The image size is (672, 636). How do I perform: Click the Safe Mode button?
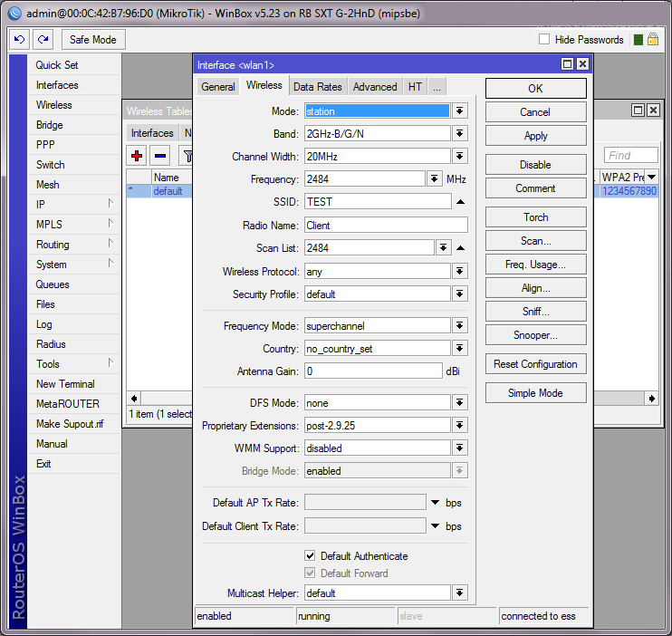(x=93, y=40)
